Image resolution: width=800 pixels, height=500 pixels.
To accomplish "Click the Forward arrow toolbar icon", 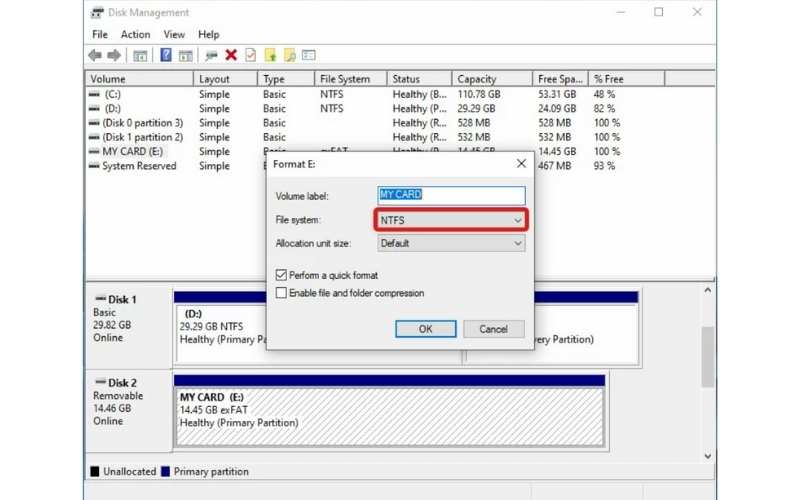I will click(x=114, y=55).
